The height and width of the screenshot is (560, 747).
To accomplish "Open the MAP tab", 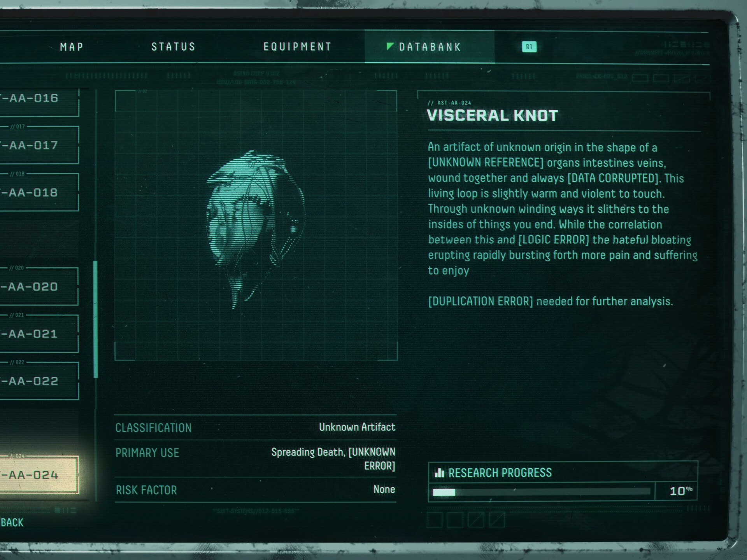I will (x=72, y=47).
